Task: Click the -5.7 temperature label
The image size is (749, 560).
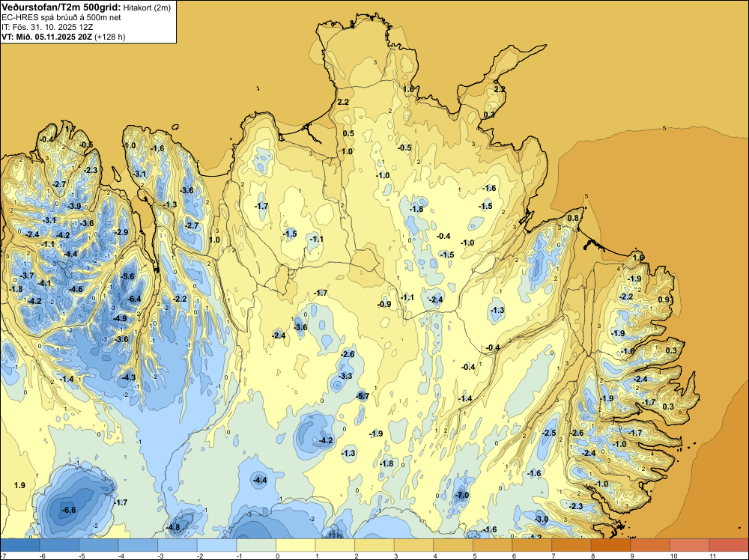Action: click(x=363, y=396)
